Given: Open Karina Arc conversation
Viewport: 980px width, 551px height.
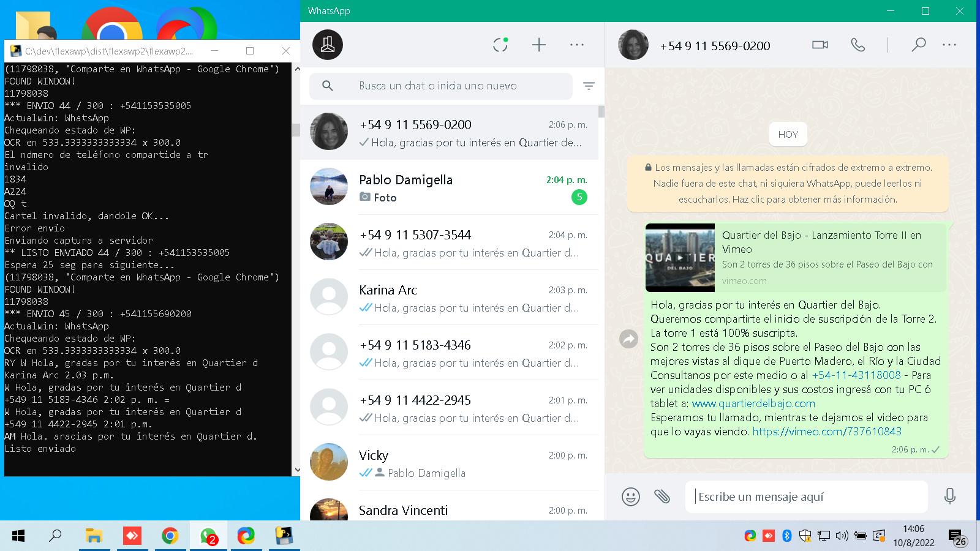Looking at the screenshot, I should (x=449, y=298).
